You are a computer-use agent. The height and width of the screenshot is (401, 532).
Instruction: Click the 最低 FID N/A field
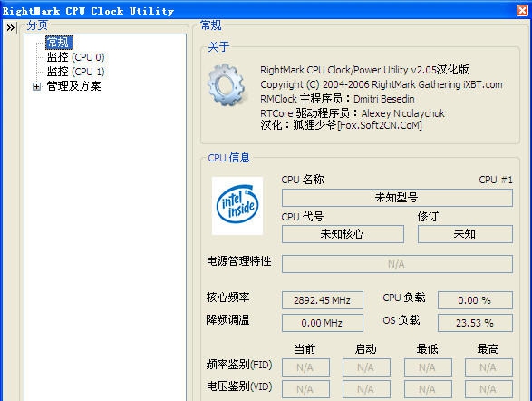(428, 367)
